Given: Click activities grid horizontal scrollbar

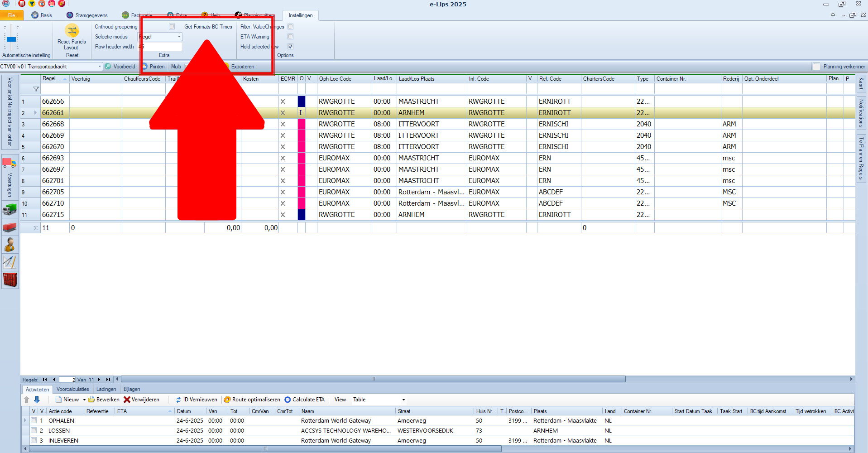Looking at the screenshot, I should pos(265,449).
